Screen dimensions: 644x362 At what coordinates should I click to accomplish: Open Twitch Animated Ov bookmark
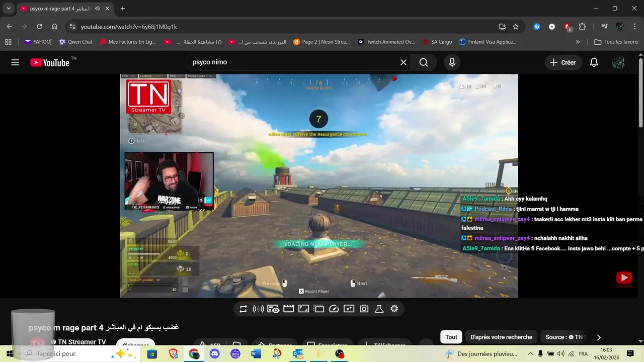[x=386, y=42]
